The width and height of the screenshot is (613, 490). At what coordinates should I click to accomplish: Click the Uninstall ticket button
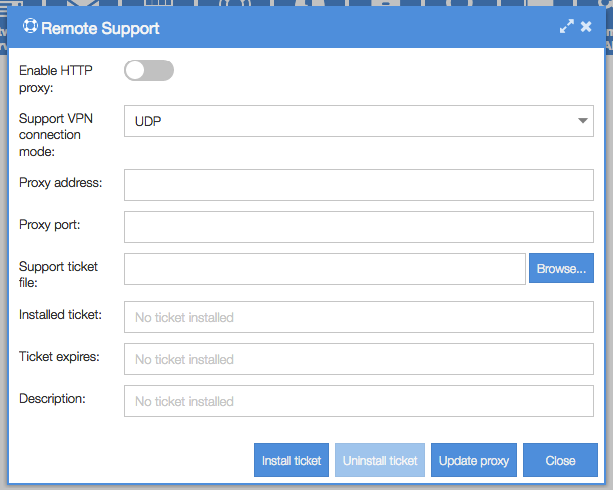380,460
